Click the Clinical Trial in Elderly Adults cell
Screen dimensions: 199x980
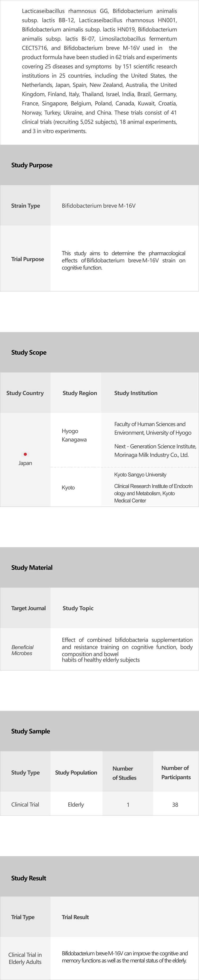click(25, 958)
